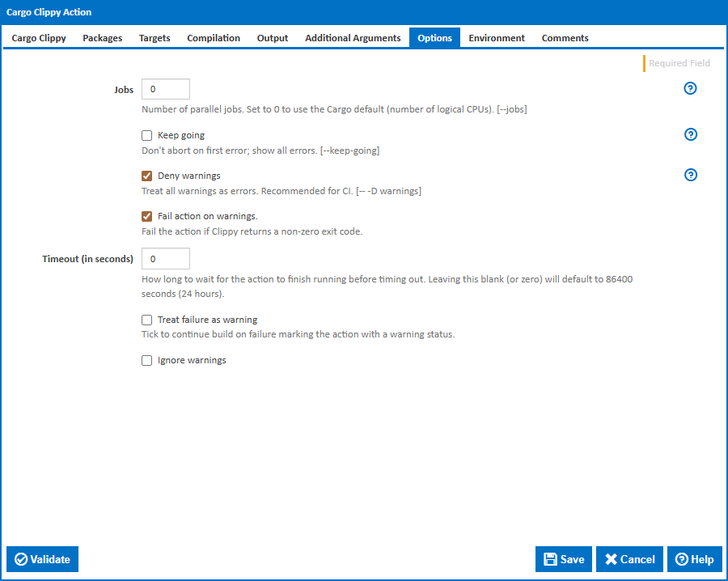Switch to the Packages tab
The height and width of the screenshot is (581, 728).
[102, 37]
